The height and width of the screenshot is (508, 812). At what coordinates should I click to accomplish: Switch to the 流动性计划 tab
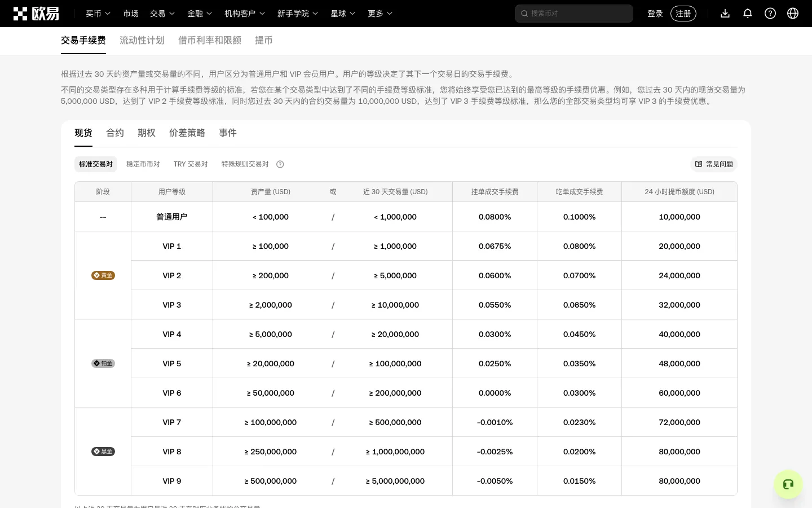(x=142, y=41)
